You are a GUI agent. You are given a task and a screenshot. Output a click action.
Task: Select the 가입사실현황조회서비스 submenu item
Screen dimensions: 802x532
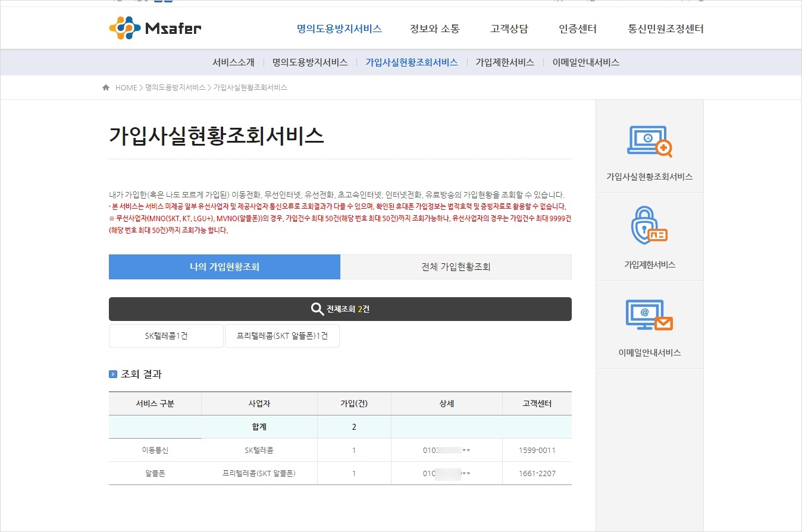click(412, 62)
